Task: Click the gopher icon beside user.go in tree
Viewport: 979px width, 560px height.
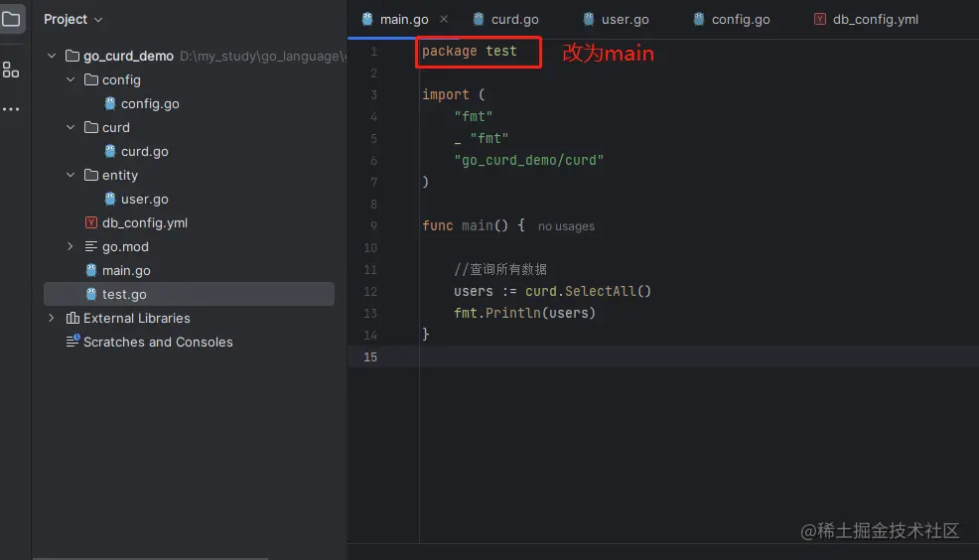Action: [110, 199]
